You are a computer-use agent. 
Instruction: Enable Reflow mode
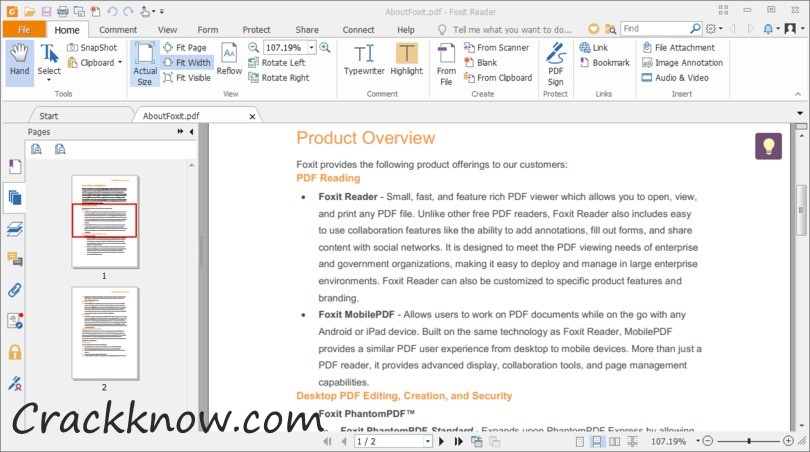click(229, 59)
